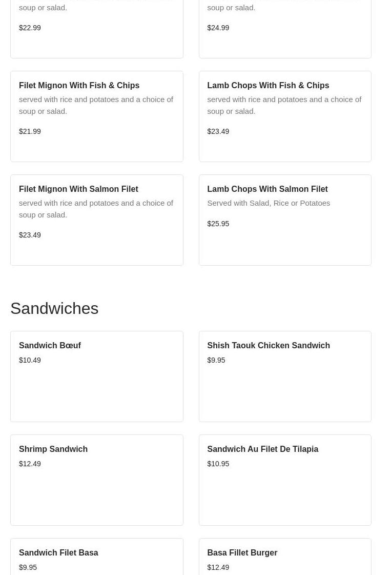This screenshot has width=392, height=575.
Task: Click the $10.49 Sandwich Bœuf price
Action: coord(30,360)
